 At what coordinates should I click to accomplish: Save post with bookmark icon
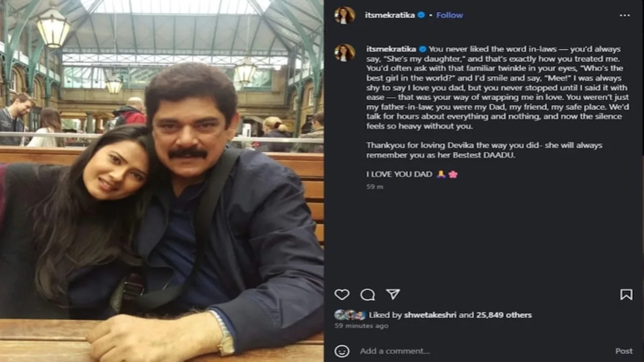pyautogui.click(x=626, y=294)
